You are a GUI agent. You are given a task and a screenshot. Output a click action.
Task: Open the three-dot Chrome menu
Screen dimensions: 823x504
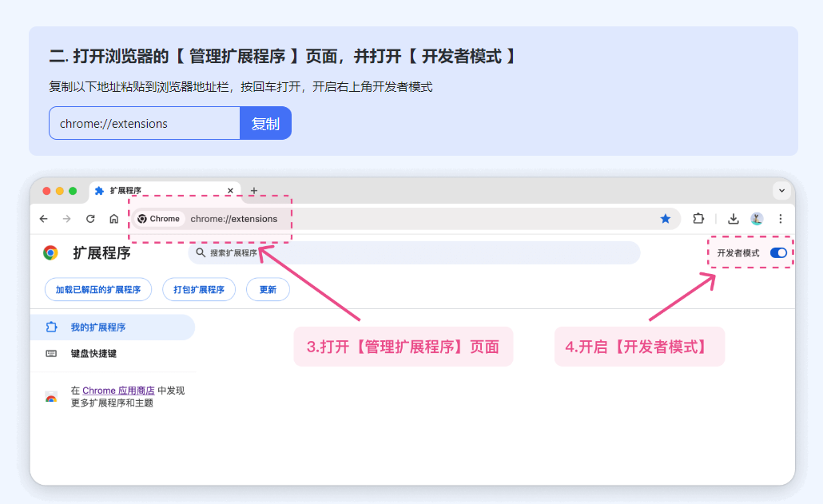[781, 219]
